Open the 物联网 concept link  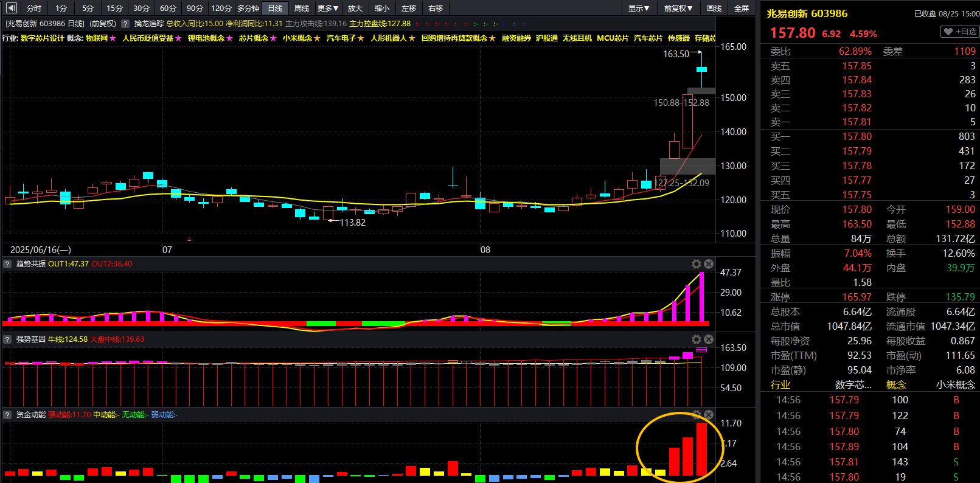(97, 38)
